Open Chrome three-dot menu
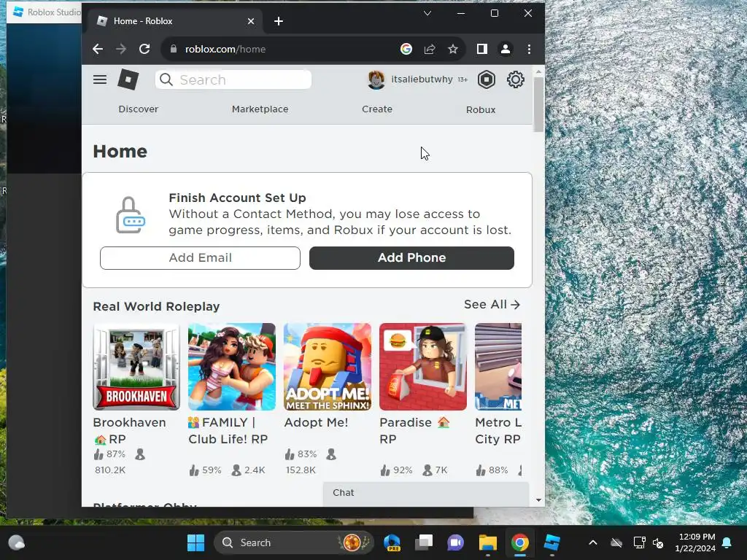Screen dimensions: 747x560 [530, 49]
